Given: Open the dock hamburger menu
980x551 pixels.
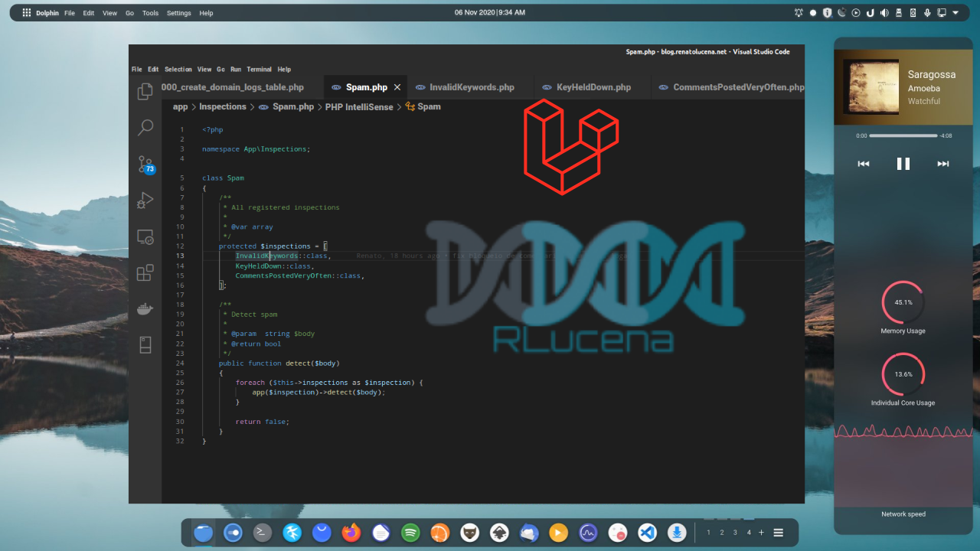Looking at the screenshot, I should coord(779,533).
